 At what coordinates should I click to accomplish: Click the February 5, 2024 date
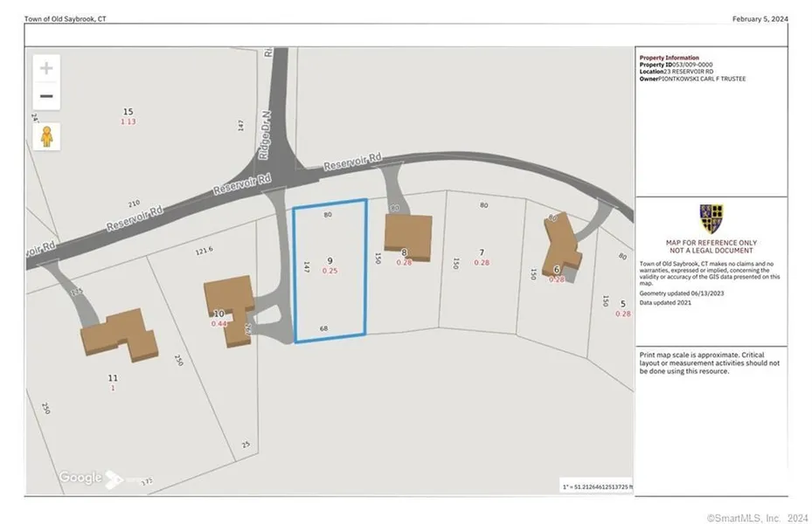(x=760, y=18)
